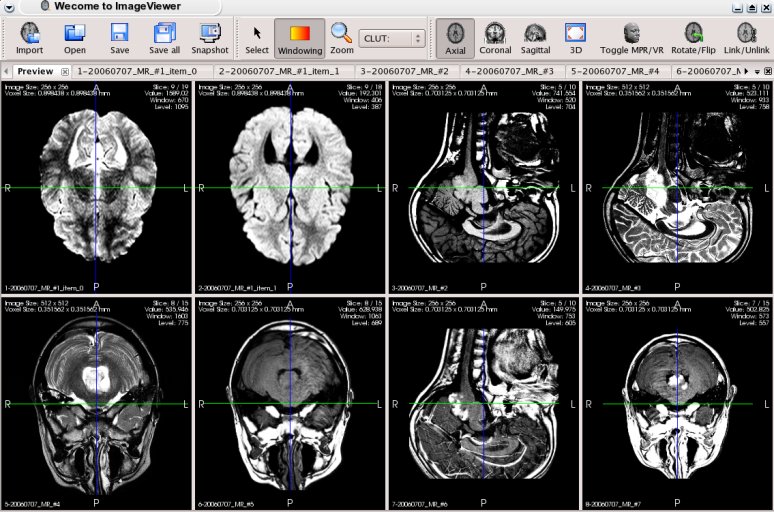Choose the Select arrow tool
This screenshot has width=774, height=512.
(257, 38)
